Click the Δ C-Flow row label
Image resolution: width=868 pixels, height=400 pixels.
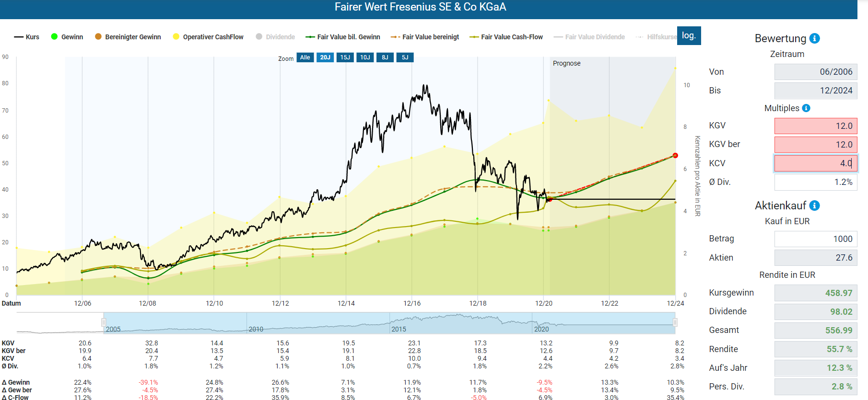(x=15, y=397)
